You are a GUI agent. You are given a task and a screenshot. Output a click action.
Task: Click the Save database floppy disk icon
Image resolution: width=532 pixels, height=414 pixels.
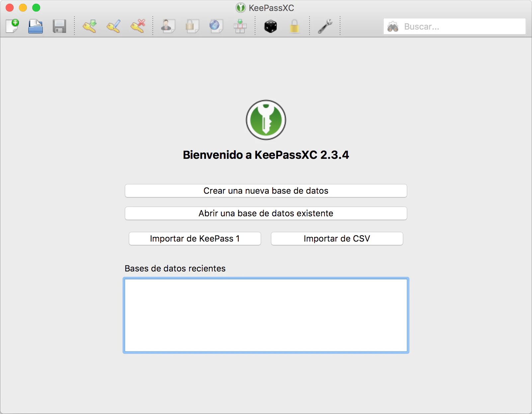[59, 26]
